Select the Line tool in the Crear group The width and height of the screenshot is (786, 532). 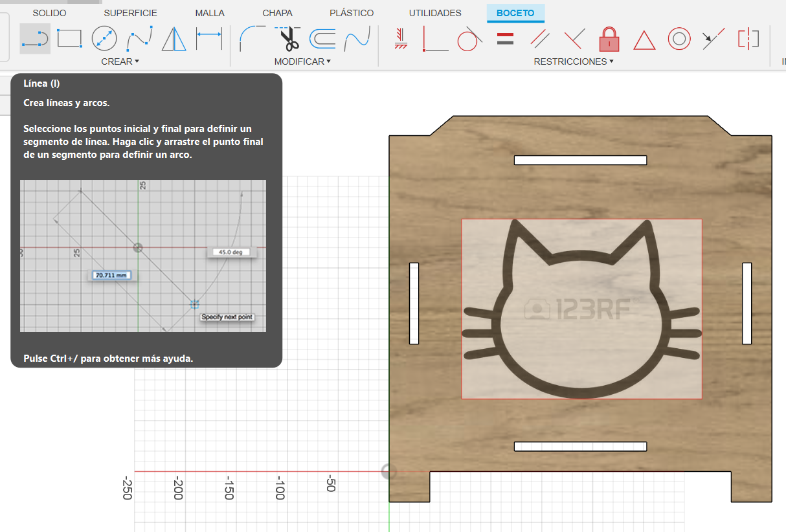point(35,39)
